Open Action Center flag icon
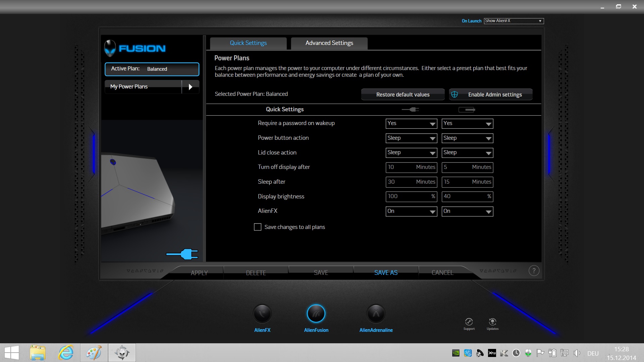The image size is (644, 362). (540, 353)
